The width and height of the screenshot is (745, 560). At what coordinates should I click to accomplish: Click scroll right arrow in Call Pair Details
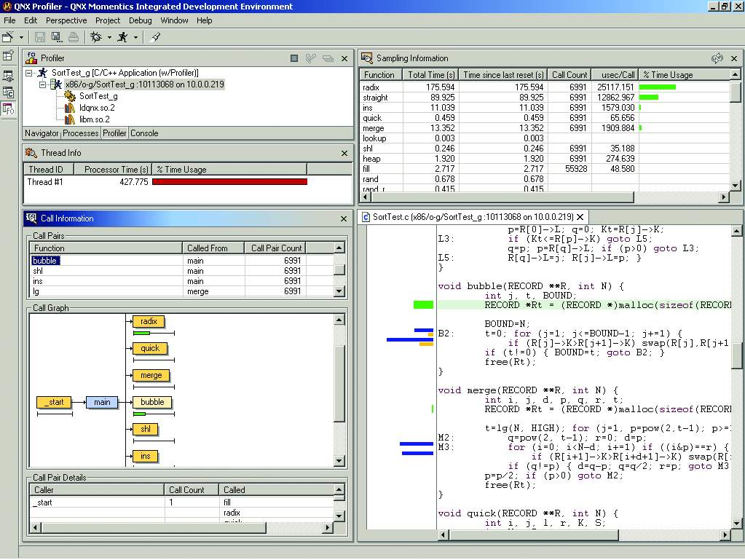coord(327,528)
